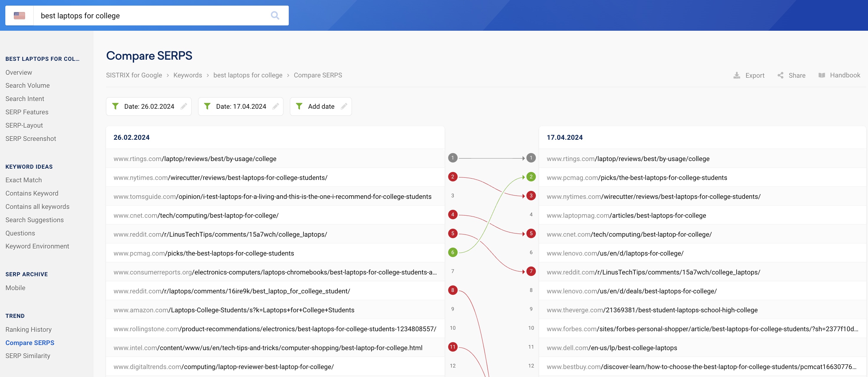Click funnel icon on Add date

coord(299,106)
